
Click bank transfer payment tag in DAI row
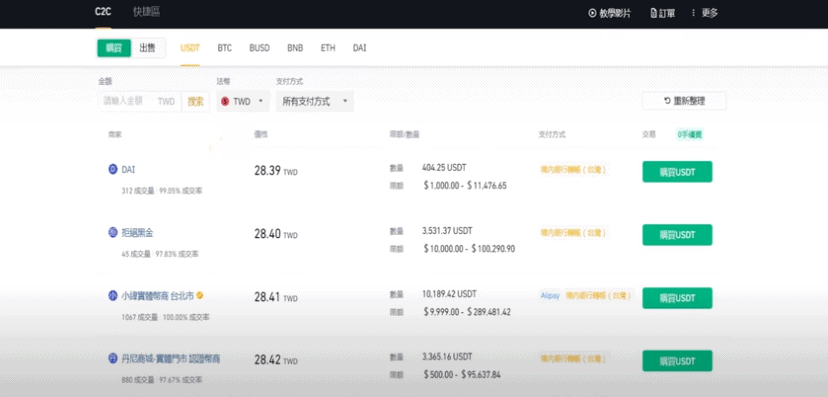[573, 170]
